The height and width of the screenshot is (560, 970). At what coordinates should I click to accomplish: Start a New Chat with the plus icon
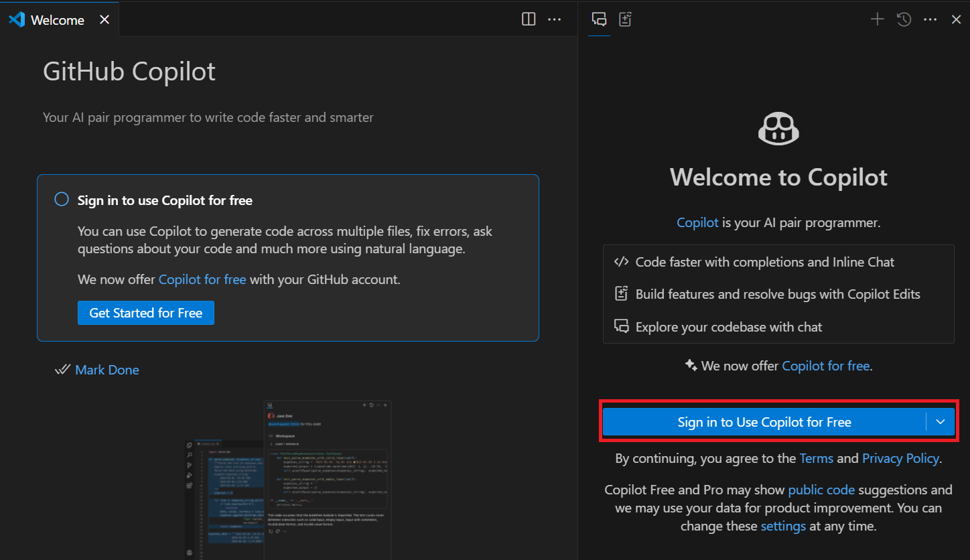[877, 19]
